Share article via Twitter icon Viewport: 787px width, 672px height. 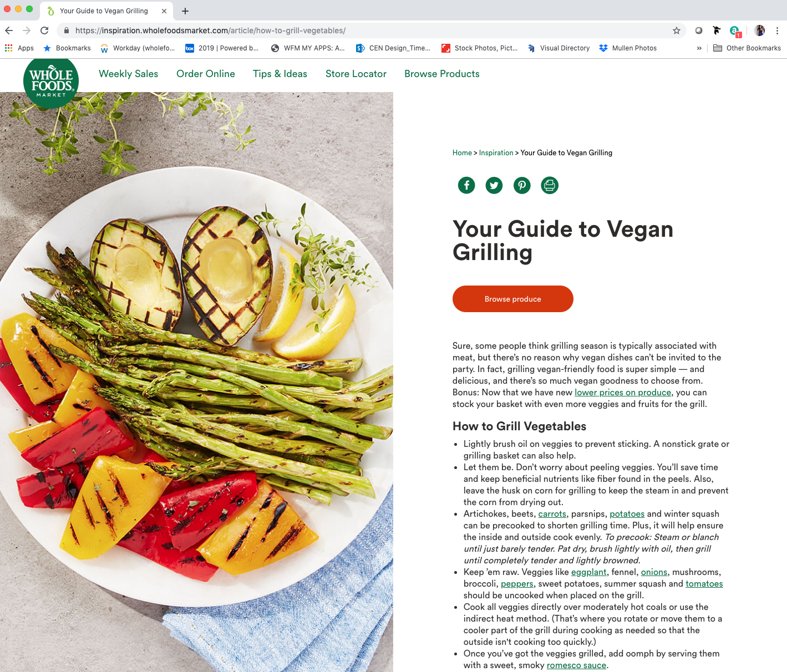(x=494, y=185)
